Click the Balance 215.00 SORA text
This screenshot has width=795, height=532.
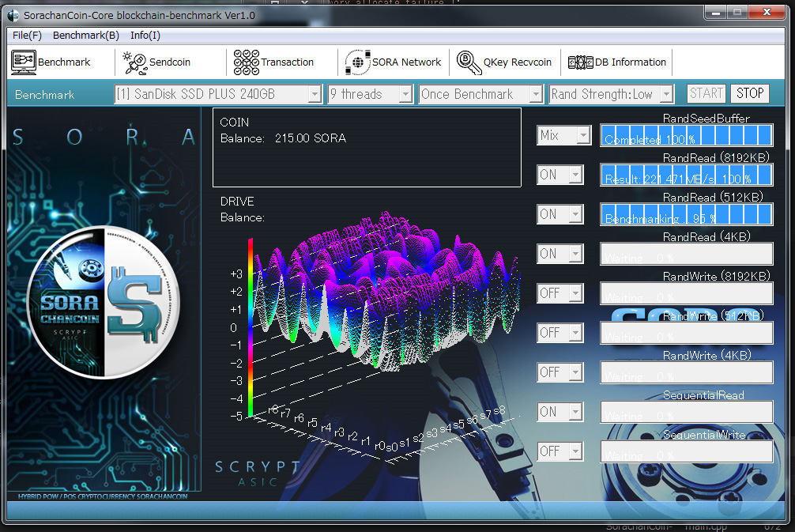click(x=283, y=138)
